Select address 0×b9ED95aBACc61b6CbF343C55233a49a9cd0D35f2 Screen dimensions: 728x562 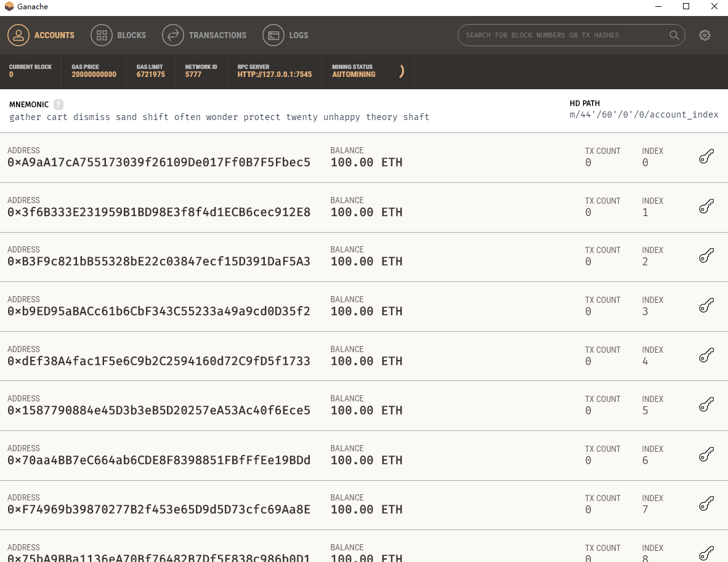tap(159, 311)
